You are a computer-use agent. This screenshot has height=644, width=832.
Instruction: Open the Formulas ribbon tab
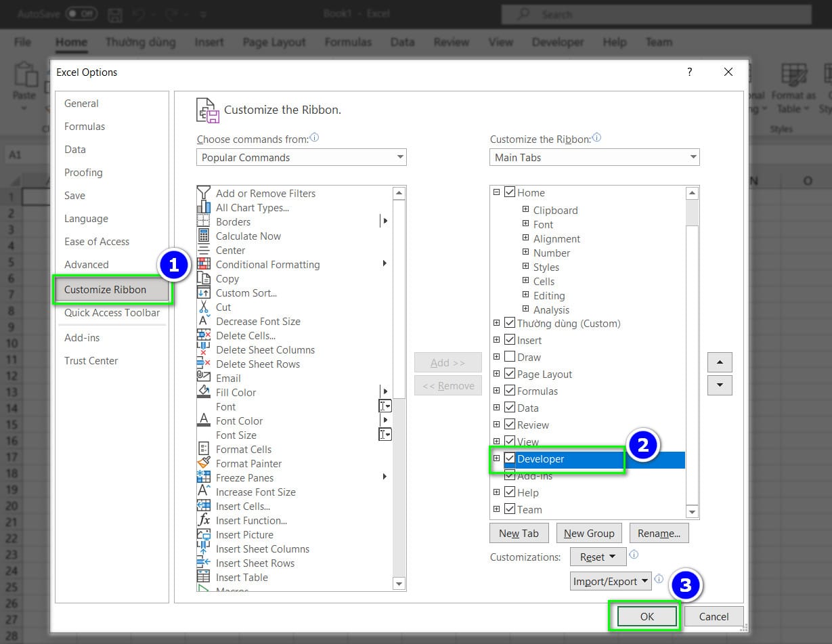[347, 42]
